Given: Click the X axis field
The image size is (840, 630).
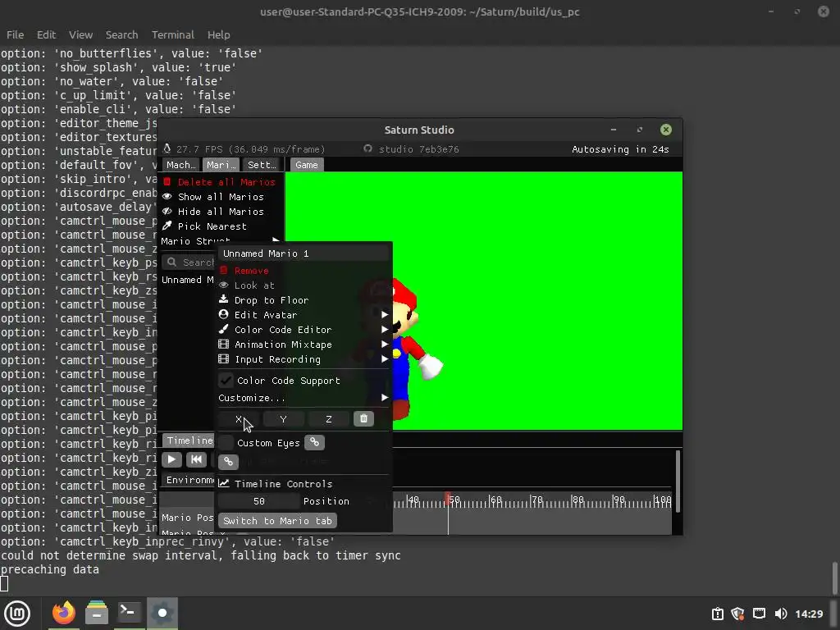Looking at the screenshot, I should (x=239, y=419).
